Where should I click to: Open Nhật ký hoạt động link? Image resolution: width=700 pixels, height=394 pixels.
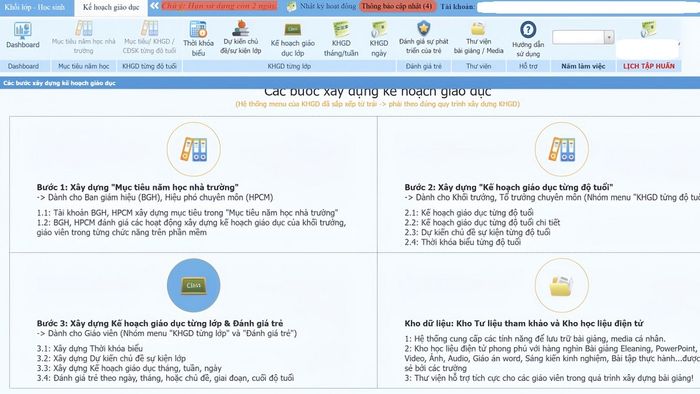tap(328, 6)
